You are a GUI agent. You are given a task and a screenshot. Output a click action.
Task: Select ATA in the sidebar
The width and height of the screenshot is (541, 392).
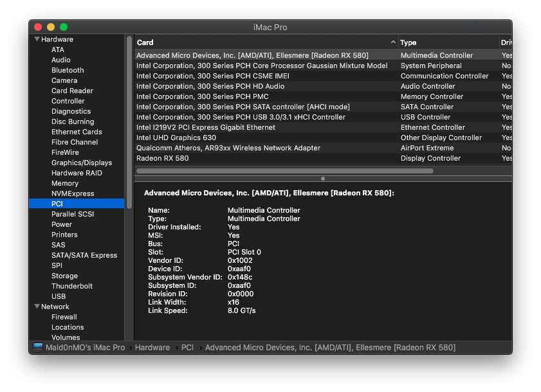click(x=58, y=49)
